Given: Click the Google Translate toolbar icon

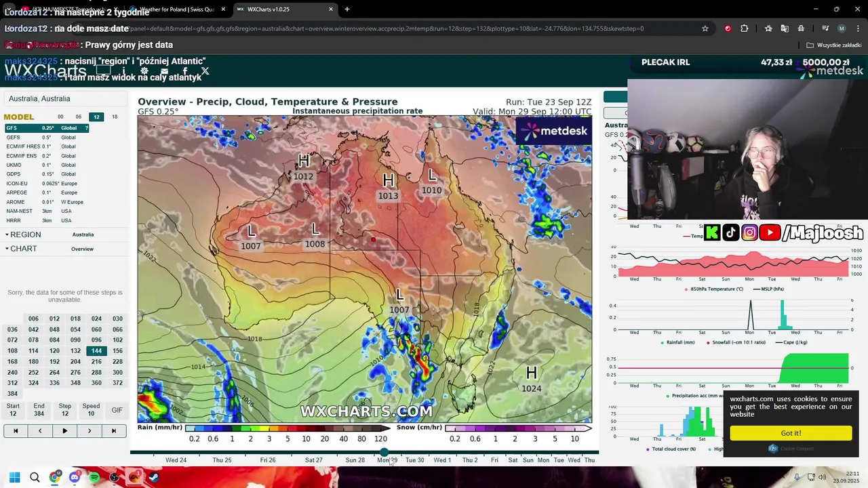Looking at the screenshot, I should pos(785,28).
